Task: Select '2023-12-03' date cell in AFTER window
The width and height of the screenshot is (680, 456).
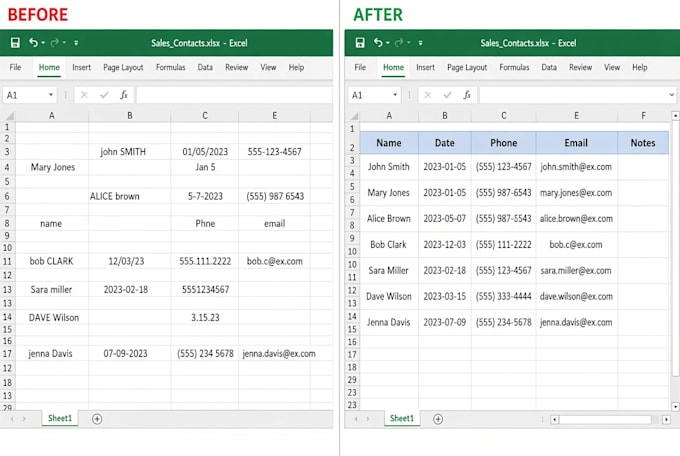Action: point(445,244)
